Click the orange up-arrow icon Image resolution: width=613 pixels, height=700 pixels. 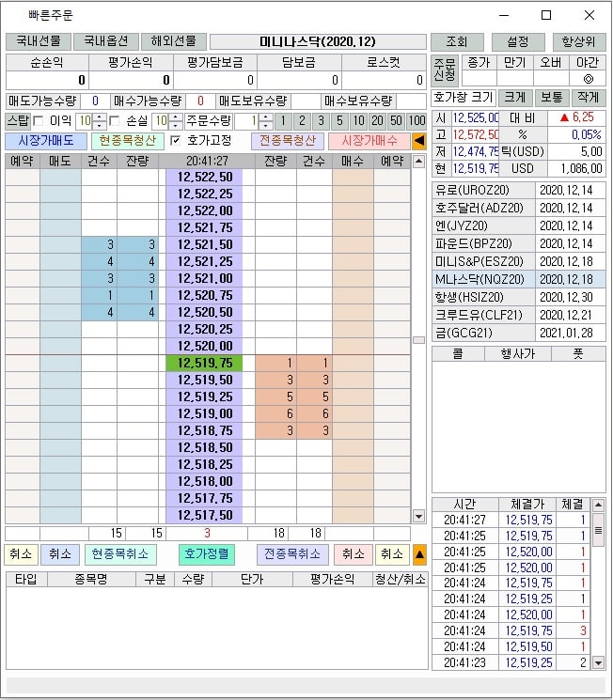click(419, 554)
